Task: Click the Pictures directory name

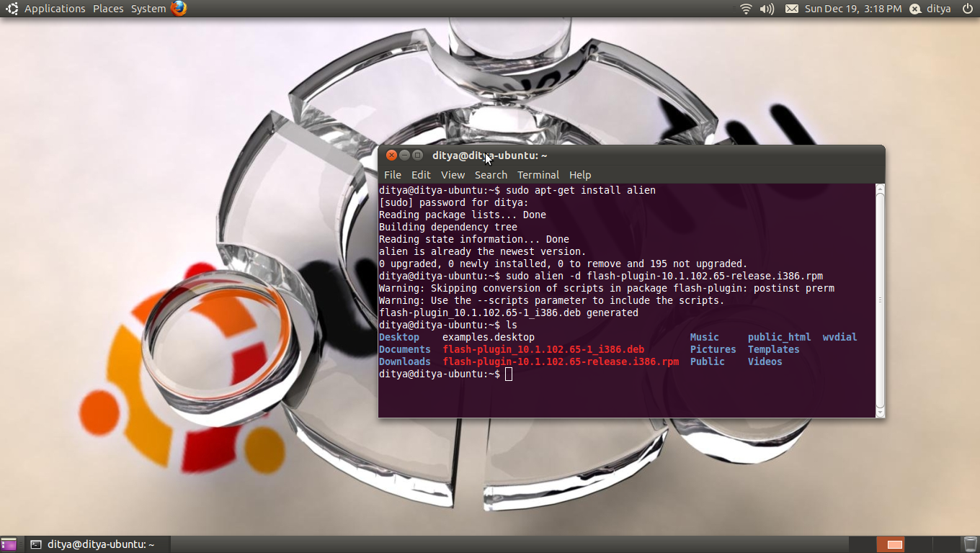Action: pos(713,349)
